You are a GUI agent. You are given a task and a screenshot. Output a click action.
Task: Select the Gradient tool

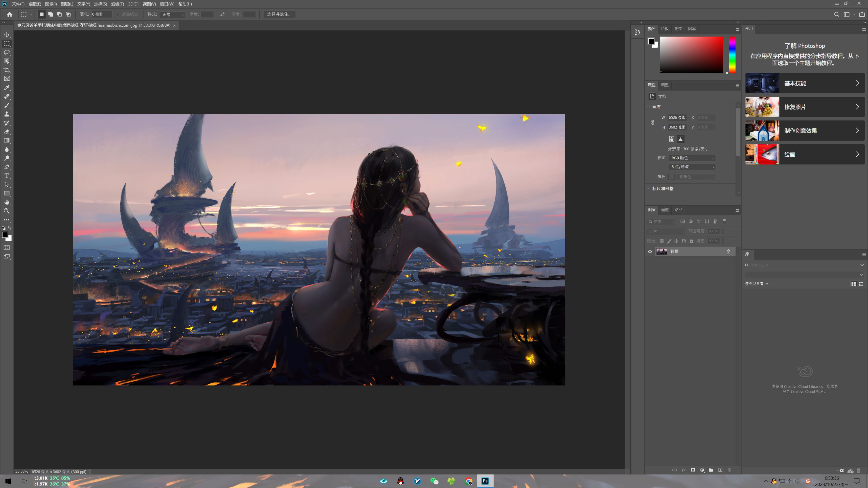pyautogui.click(x=7, y=140)
